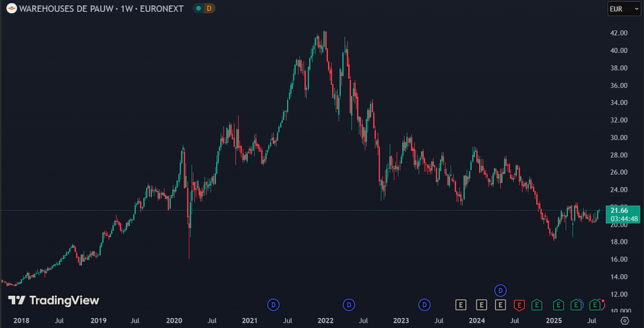The image size is (644, 328).
Task: Click the 16.00 price axis label
Action: tap(619, 259)
